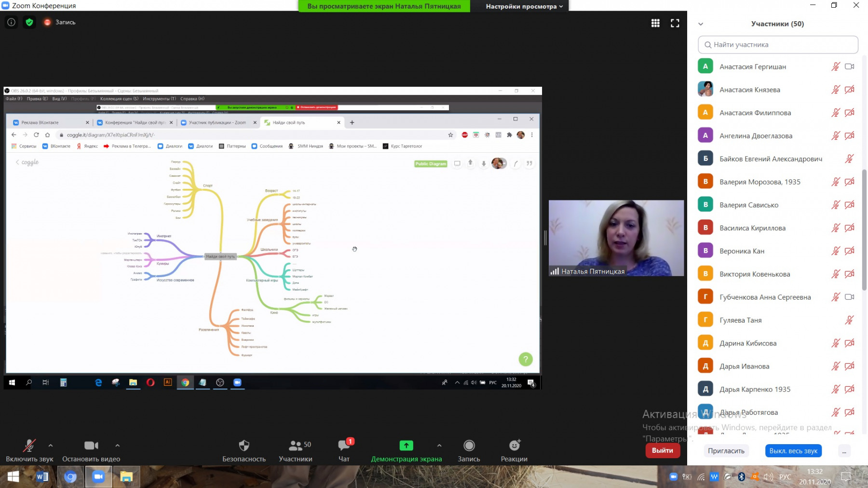Enter full screen mode
Screen dimensions: 868x488
click(675, 23)
